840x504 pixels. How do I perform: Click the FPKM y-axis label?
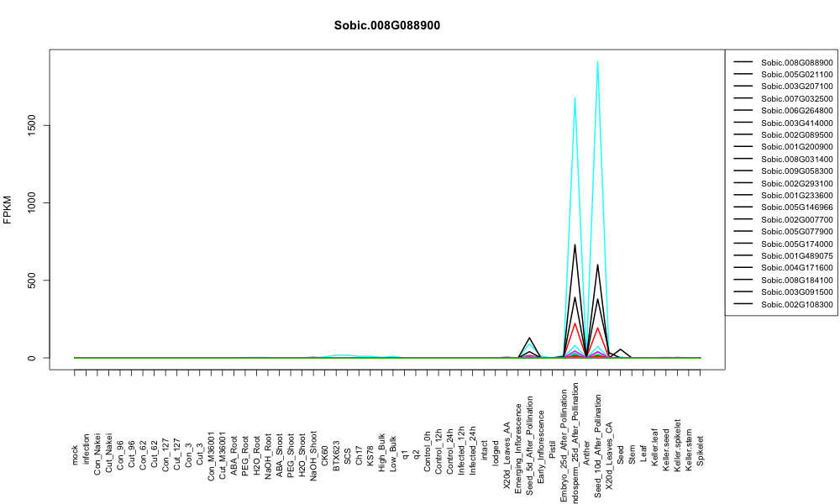[x=8, y=210]
